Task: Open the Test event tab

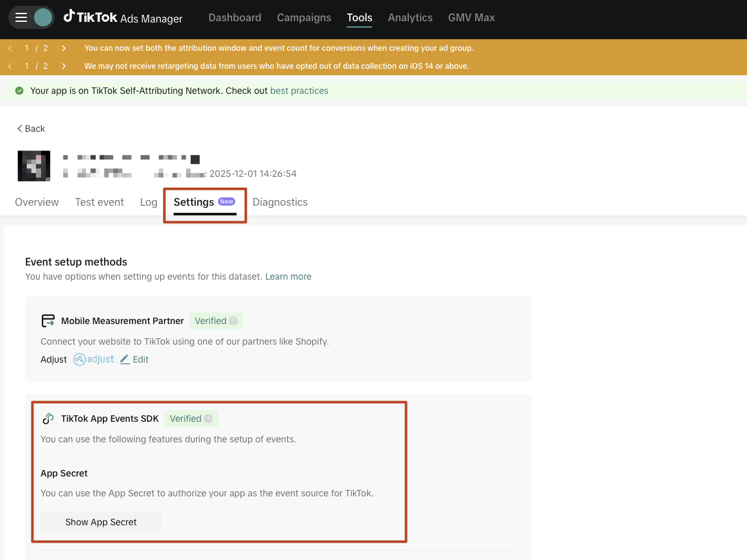Action: pos(100,202)
